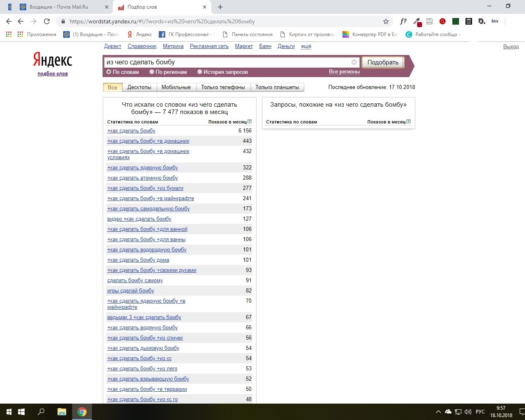Clear the search field with the X icon
The image size is (525, 420).
point(354,62)
